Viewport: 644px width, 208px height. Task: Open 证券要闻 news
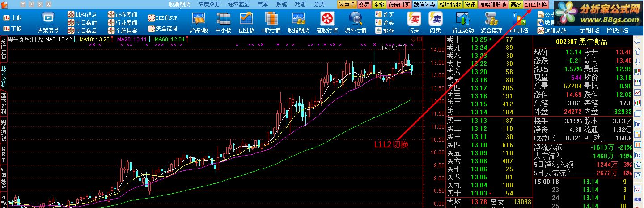(123, 14)
